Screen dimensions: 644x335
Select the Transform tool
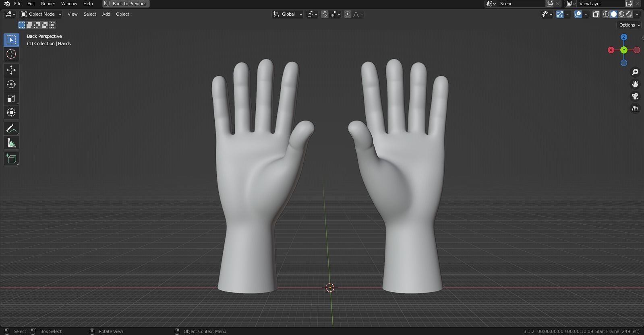(x=11, y=112)
